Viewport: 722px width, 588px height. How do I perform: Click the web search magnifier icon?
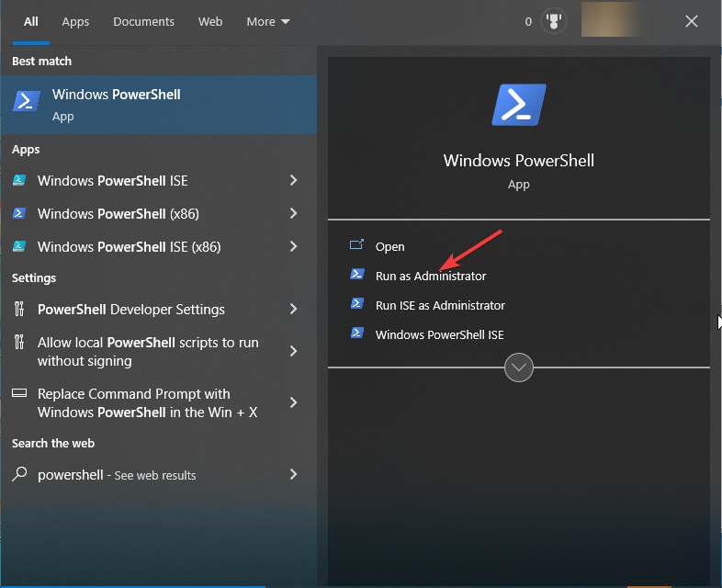[x=19, y=475]
